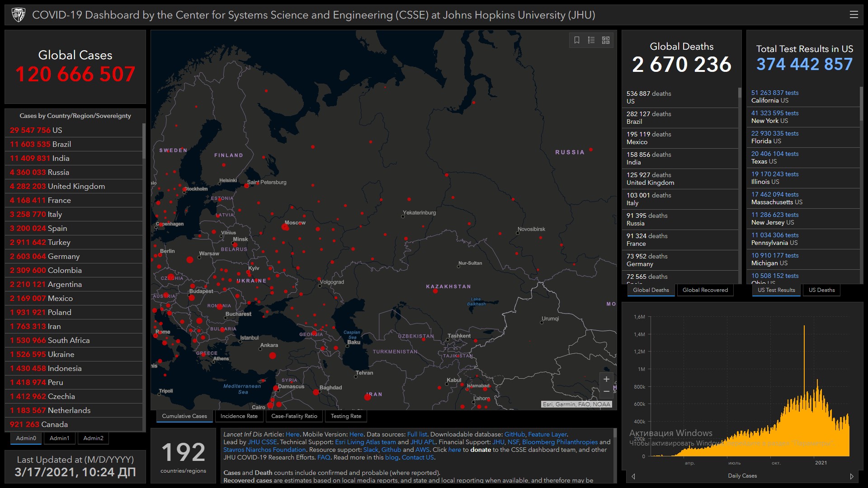Screen dimensions: 868x488
Task: Show previous chart with left arrow
Action: 633,476
